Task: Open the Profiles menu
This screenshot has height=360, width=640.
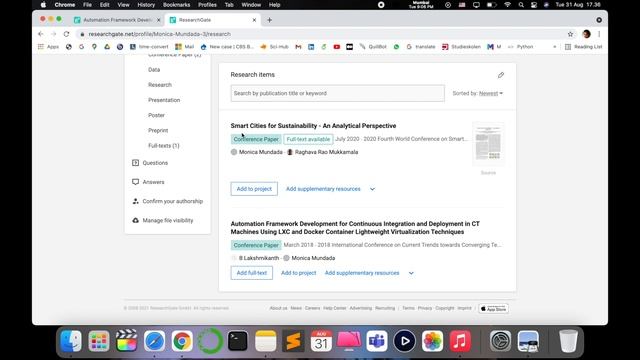Action: [207, 5]
